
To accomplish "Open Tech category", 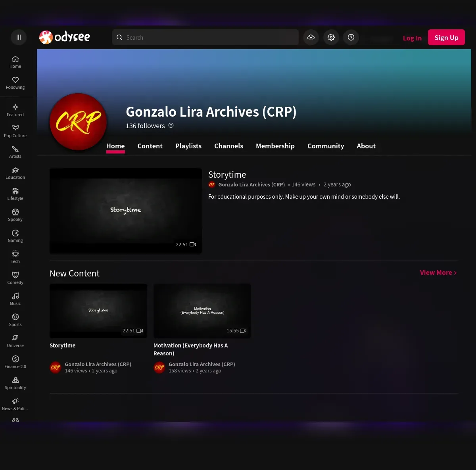I will coord(15,257).
